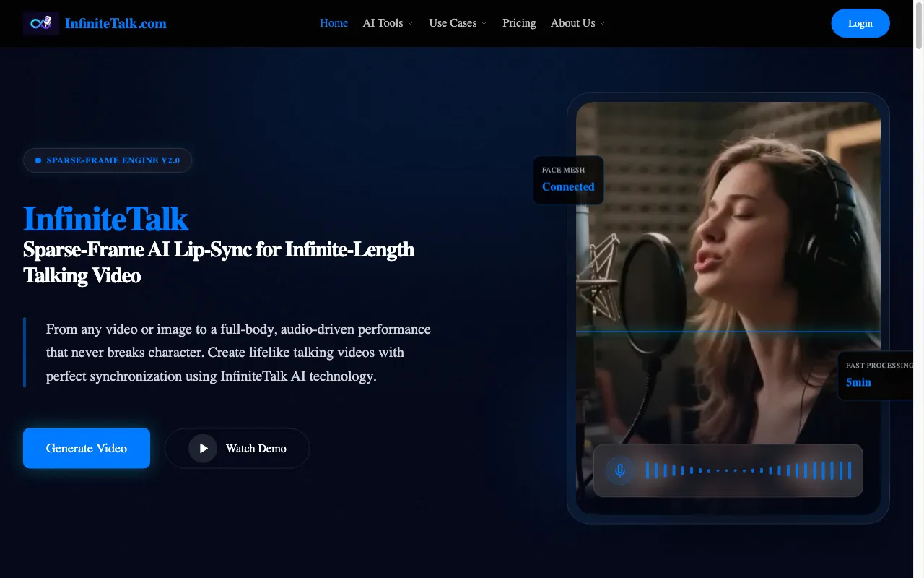
Task: Click the Sparse-Frame Engine V2.0 badge
Action: [108, 160]
